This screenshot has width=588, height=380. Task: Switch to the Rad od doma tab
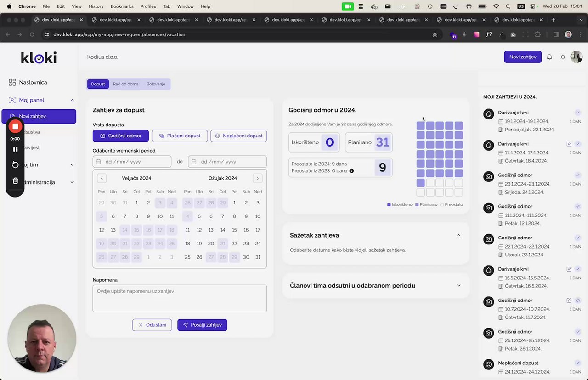coord(125,84)
